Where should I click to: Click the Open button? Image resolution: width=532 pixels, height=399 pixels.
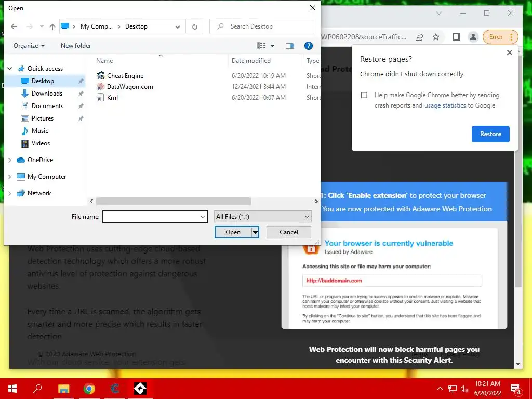(233, 232)
